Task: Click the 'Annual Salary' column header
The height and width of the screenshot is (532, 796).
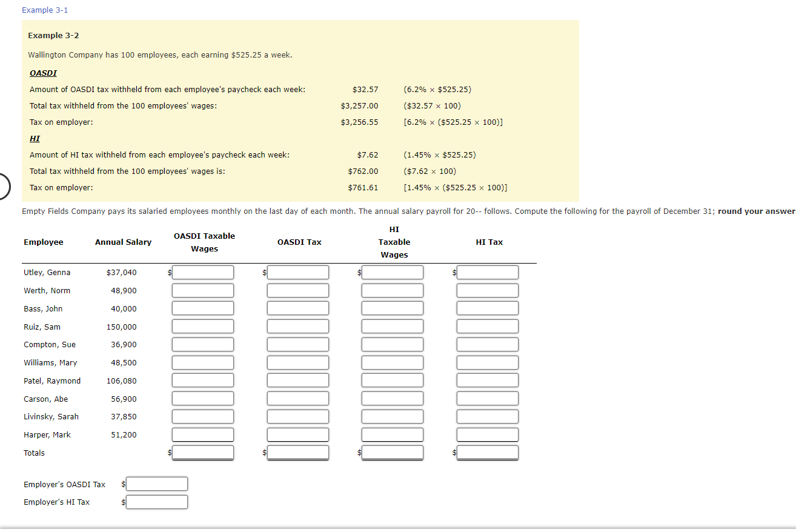Action: click(x=123, y=242)
